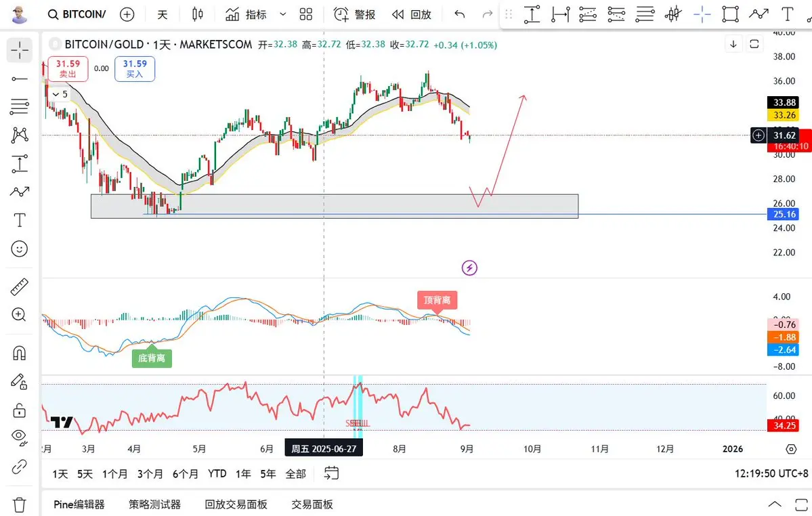Toggle hide all drawings eye icon
812x516 pixels.
tap(20, 438)
